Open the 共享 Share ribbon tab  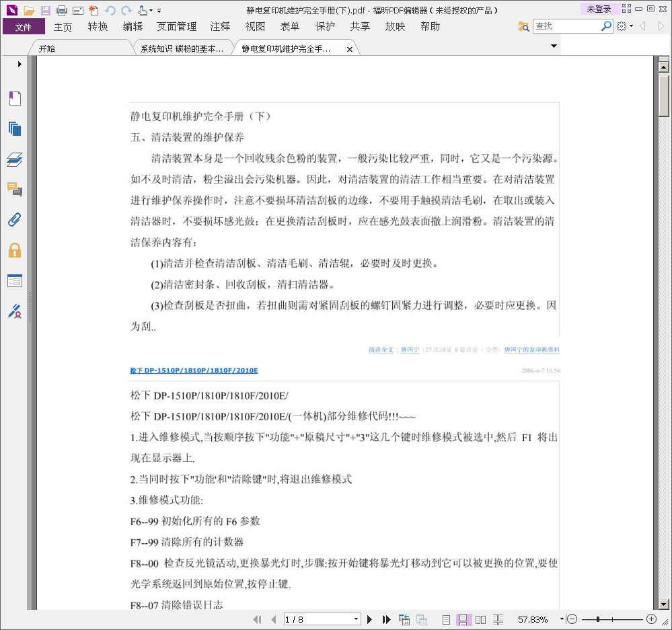(360, 26)
